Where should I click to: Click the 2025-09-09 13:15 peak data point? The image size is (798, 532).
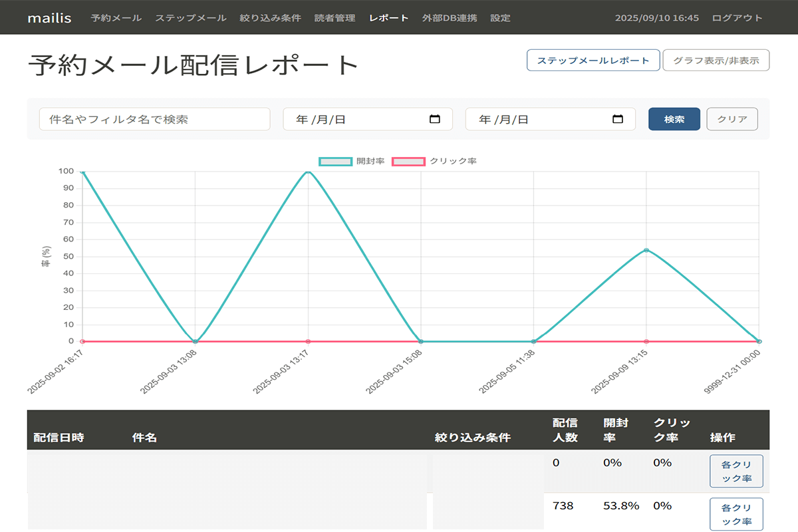[646, 250]
